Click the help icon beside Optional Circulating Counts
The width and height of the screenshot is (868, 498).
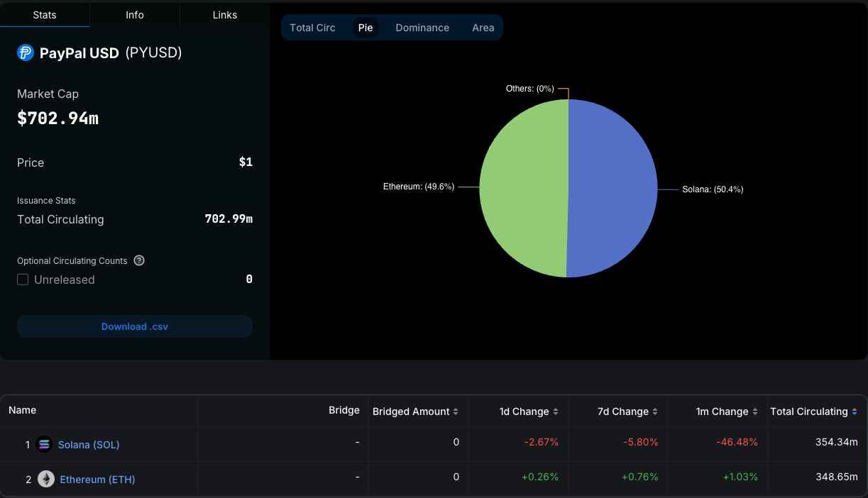[x=139, y=260]
